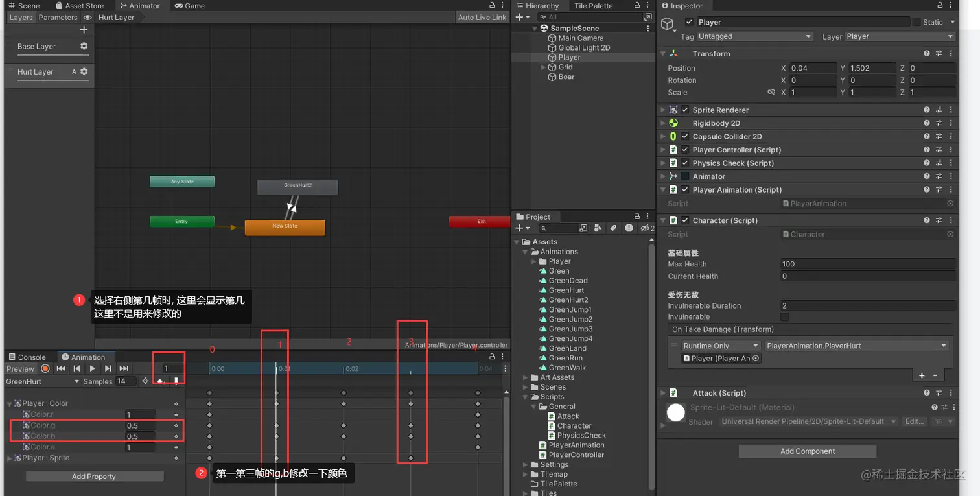
Task: Select the GreenHurt2 state node
Action: coord(297,187)
